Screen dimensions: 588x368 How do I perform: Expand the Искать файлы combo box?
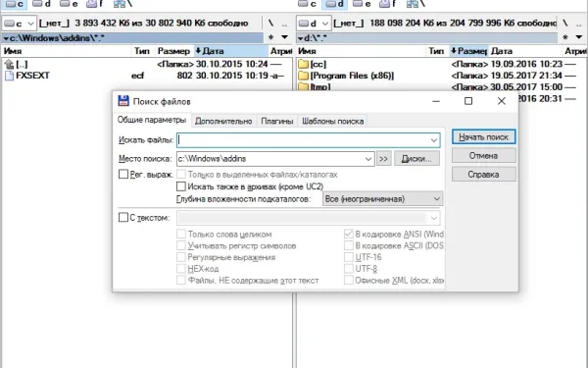434,140
